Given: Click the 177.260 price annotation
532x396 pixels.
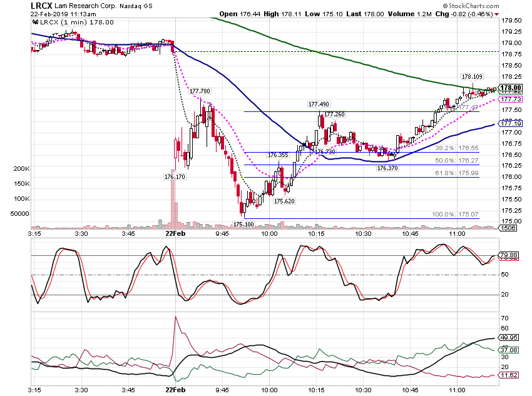Looking at the screenshot, I should point(335,114).
